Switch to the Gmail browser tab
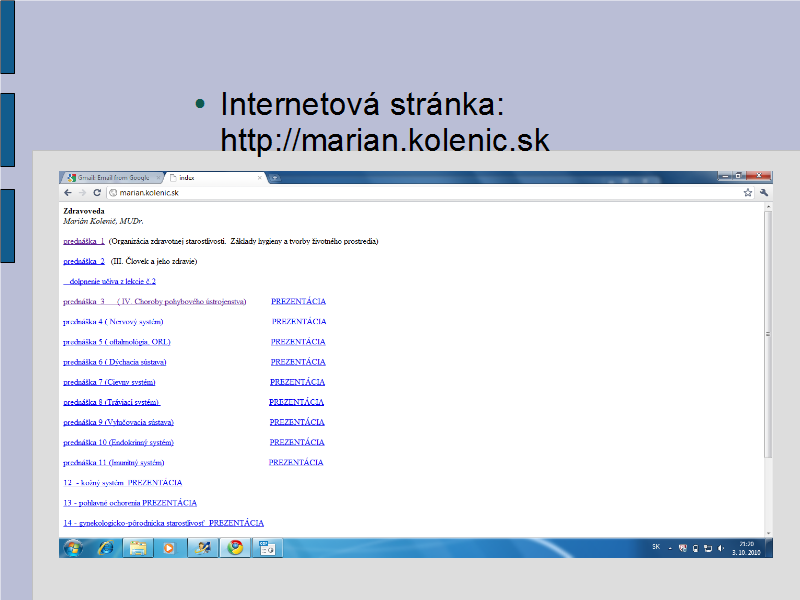The width and height of the screenshot is (800, 600). point(108,177)
